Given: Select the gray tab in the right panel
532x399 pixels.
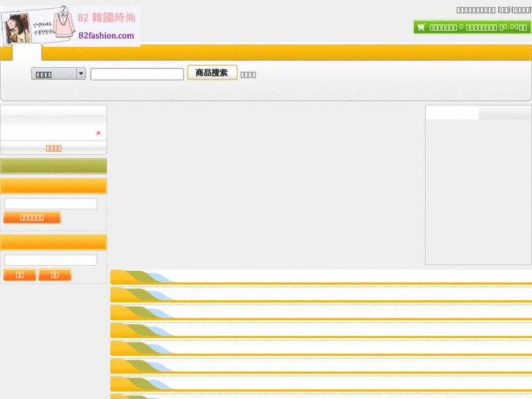Looking at the screenshot, I should tap(505, 113).
